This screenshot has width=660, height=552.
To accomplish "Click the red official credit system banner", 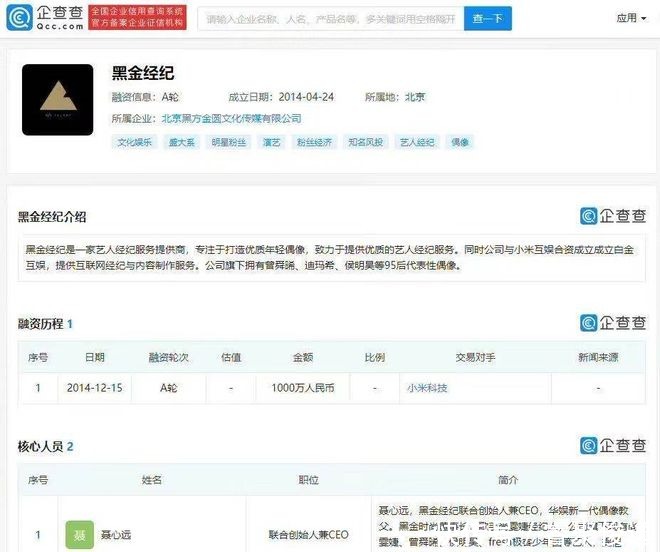I will 138,18.
